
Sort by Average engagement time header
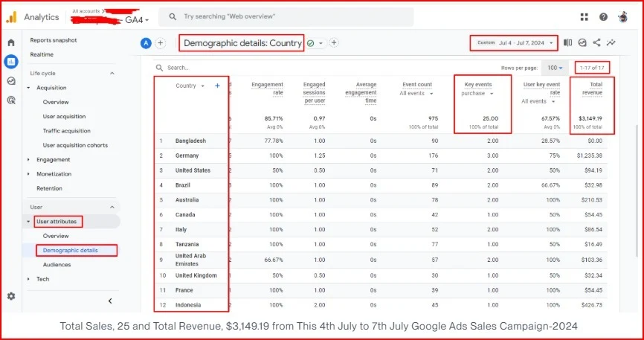361,92
